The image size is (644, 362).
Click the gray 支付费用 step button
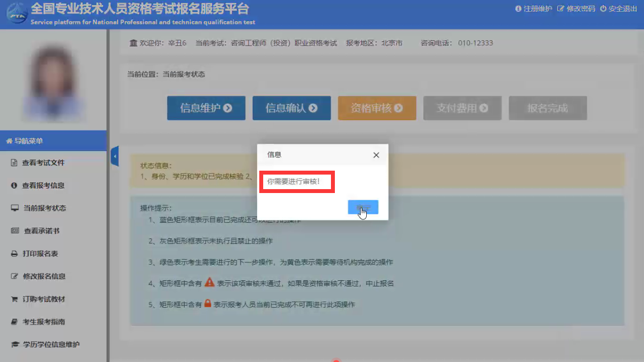coord(462,108)
